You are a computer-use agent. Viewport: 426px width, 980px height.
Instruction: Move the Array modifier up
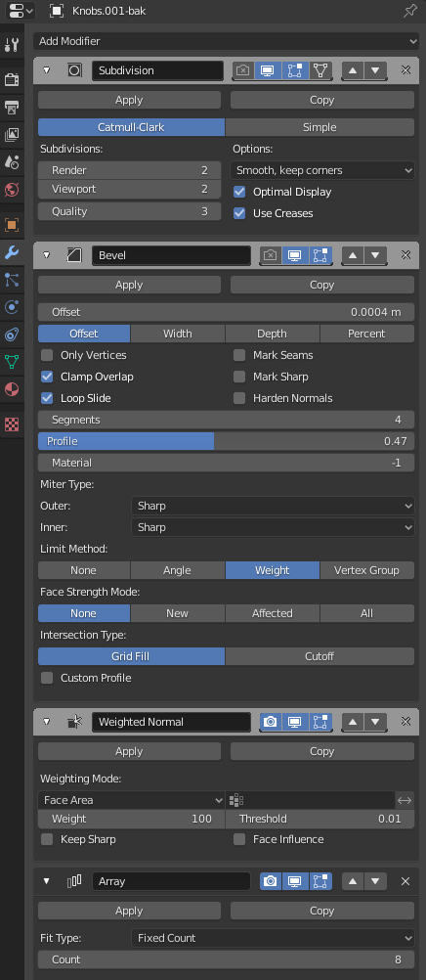click(353, 881)
